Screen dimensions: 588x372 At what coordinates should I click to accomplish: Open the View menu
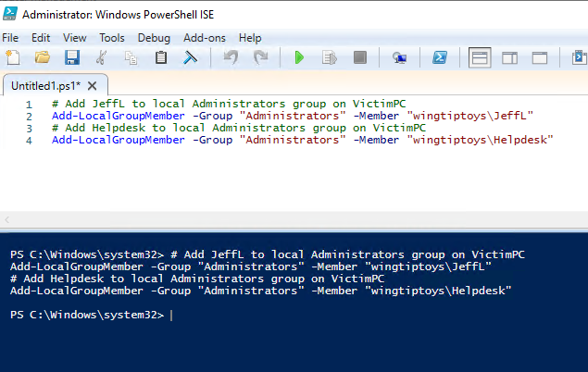(x=75, y=38)
